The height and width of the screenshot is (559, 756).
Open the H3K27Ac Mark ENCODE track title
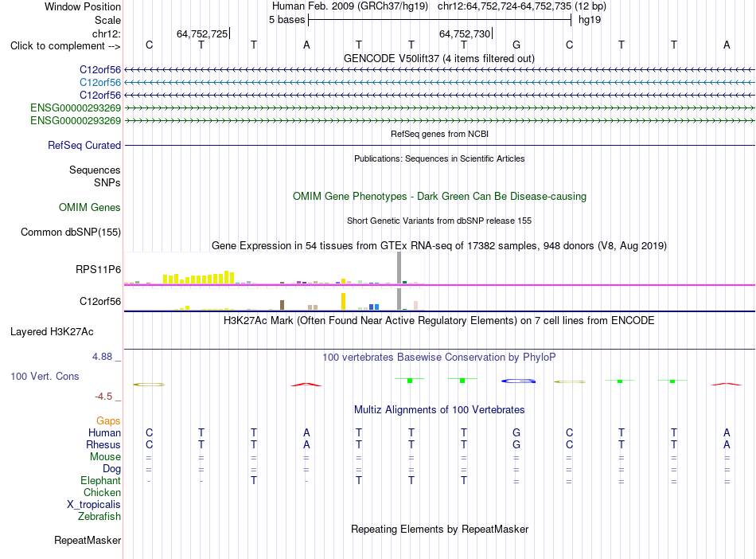439,321
